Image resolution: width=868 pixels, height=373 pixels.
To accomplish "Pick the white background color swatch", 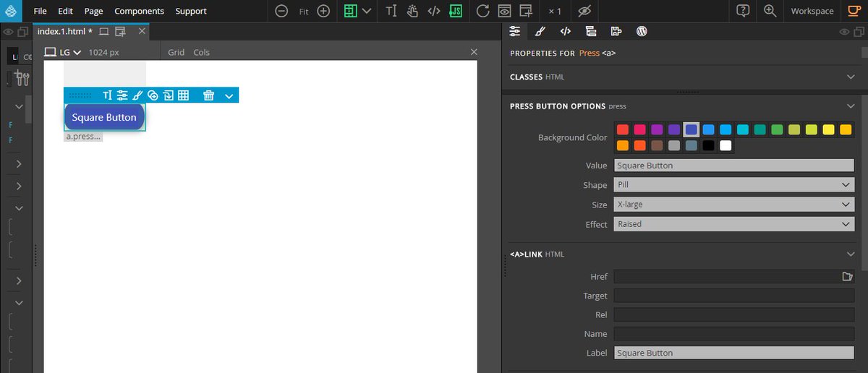I will pos(726,145).
